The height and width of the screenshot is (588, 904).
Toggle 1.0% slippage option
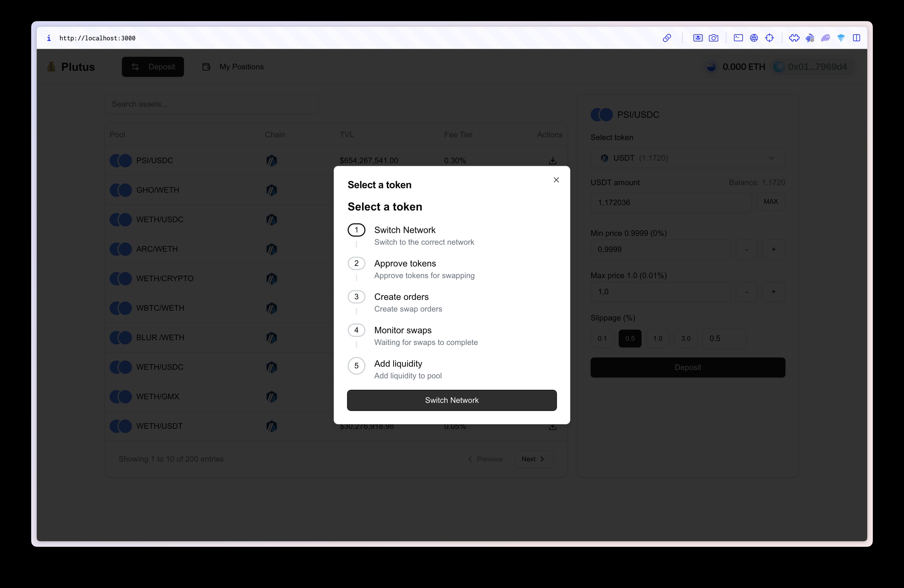(657, 338)
